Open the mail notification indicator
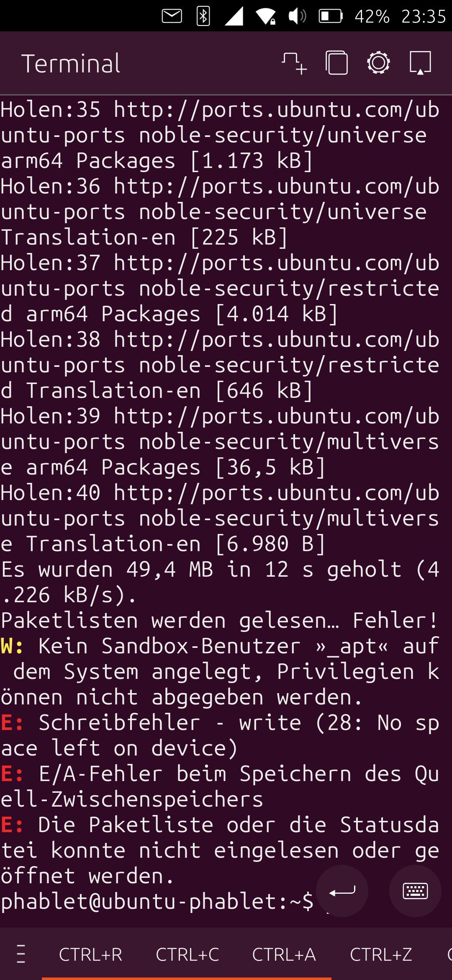Screen dimensions: 452x980 point(172,16)
